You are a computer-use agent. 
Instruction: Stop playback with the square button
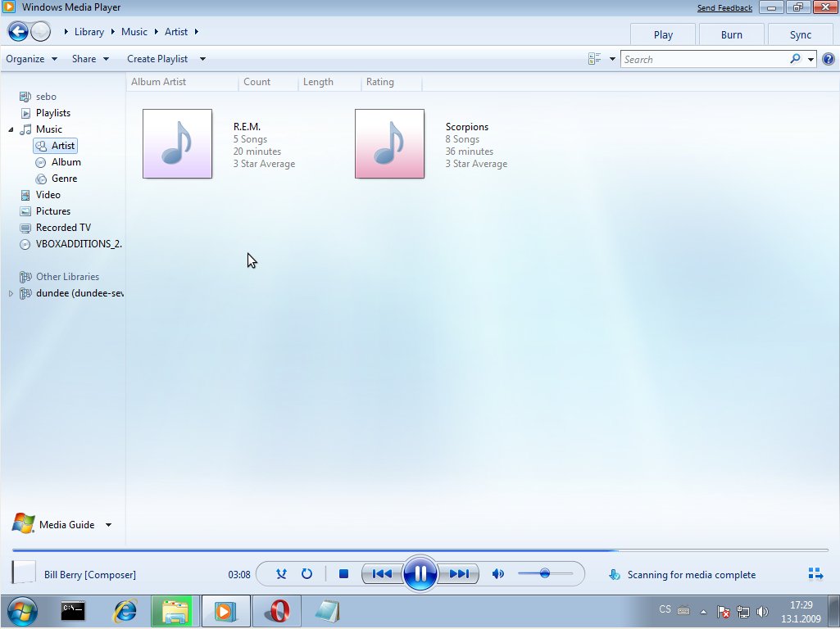click(x=344, y=574)
